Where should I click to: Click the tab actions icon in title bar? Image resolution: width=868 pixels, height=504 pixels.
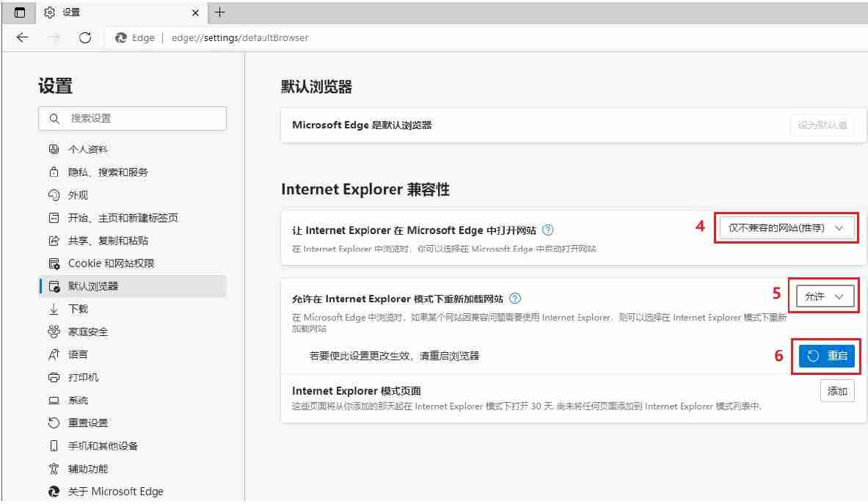pyautogui.click(x=19, y=12)
